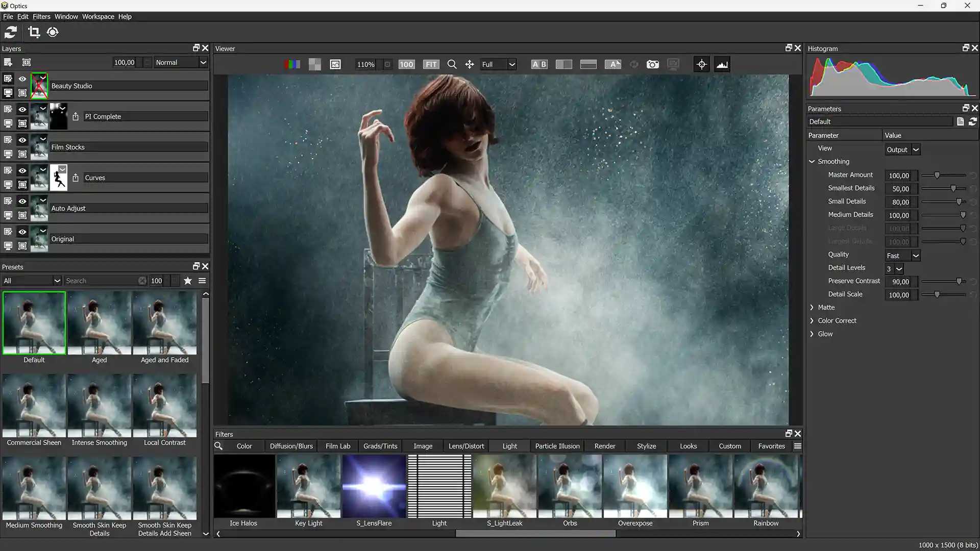The height and width of the screenshot is (551, 980).
Task: Enable visibility for the Beauty Studio layer
Action: click(x=22, y=79)
